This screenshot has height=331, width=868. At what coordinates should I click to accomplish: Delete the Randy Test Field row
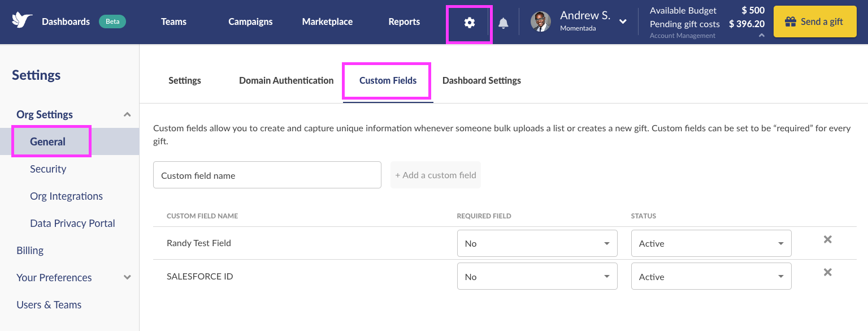tap(827, 239)
